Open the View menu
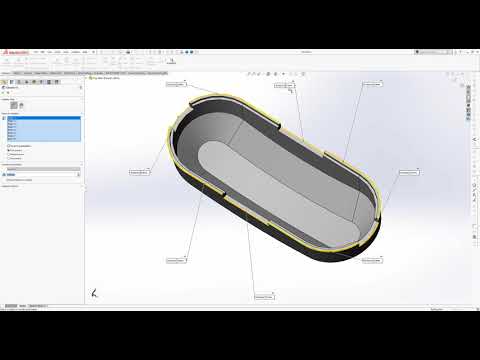 click(x=50, y=52)
